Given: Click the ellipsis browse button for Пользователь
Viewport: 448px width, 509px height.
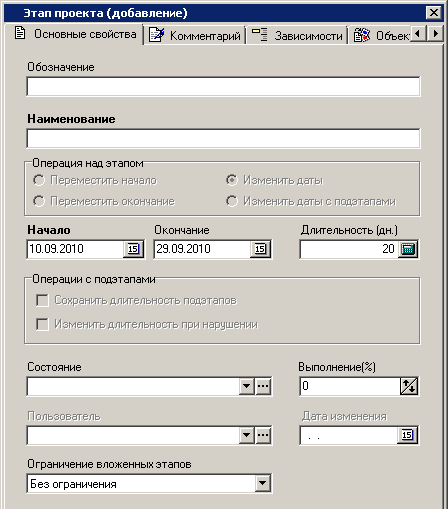Looking at the screenshot, I should coord(263,435).
